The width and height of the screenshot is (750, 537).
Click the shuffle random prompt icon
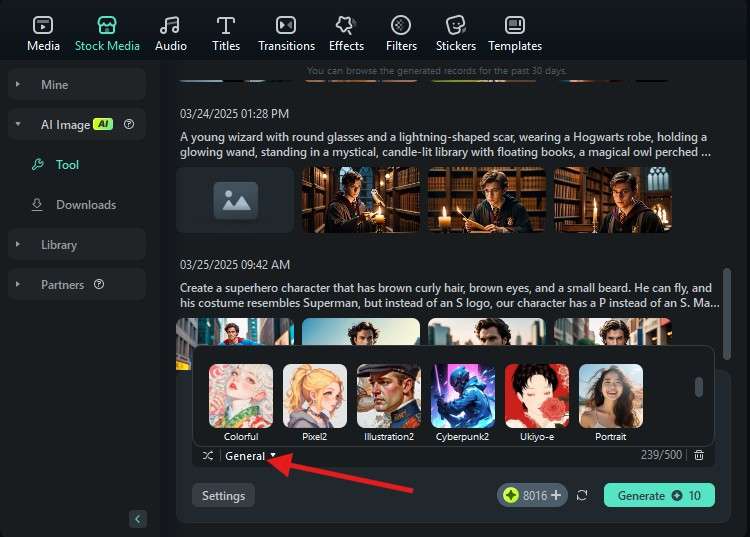[208, 456]
